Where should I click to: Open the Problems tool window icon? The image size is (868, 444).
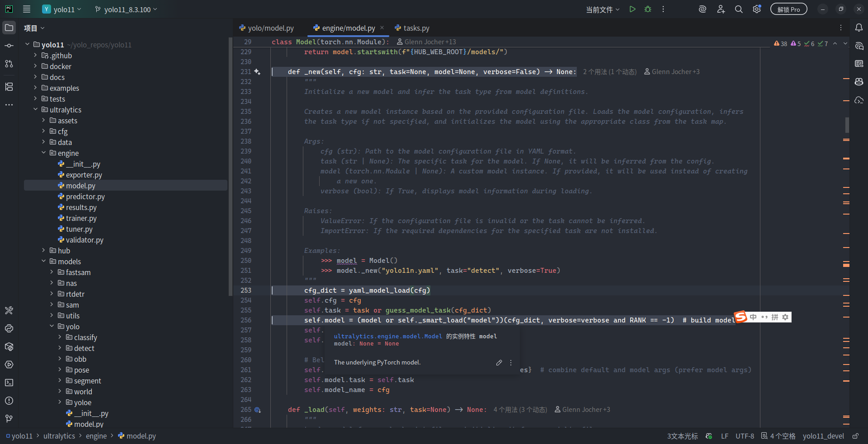click(x=9, y=401)
